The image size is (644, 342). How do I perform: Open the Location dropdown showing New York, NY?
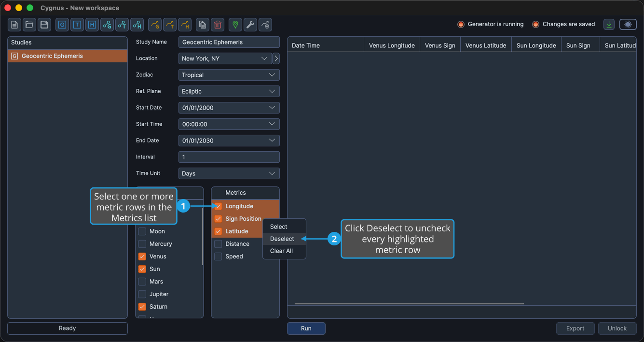coord(225,58)
